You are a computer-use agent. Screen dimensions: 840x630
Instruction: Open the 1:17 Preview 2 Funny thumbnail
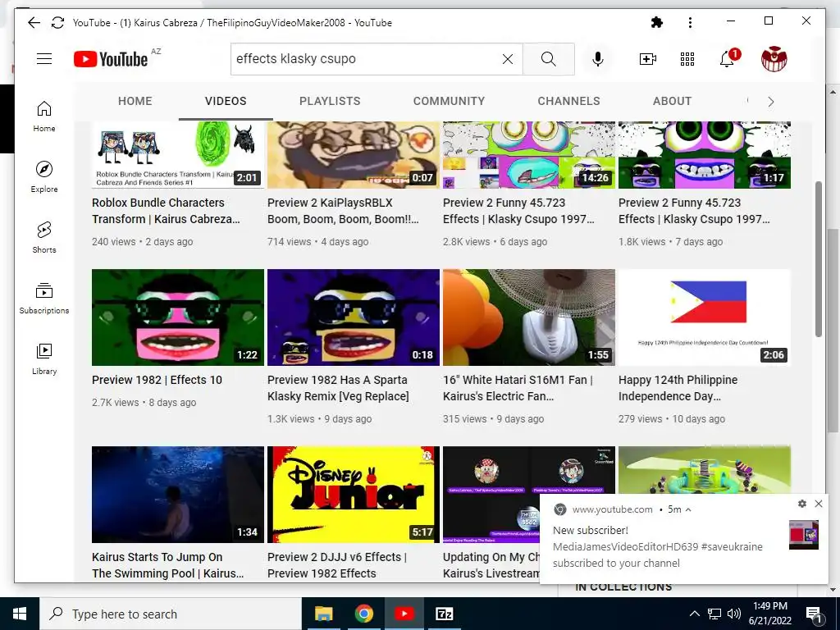705,155
